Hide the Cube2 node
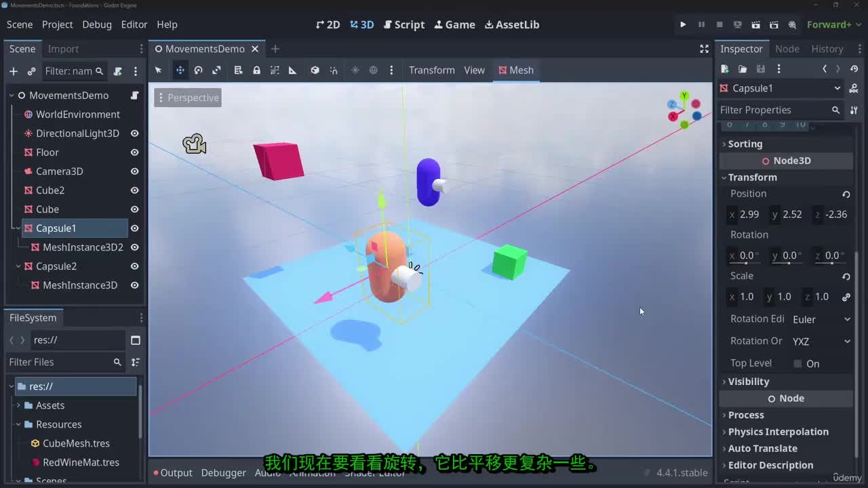The image size is (868, 488). 134,190
